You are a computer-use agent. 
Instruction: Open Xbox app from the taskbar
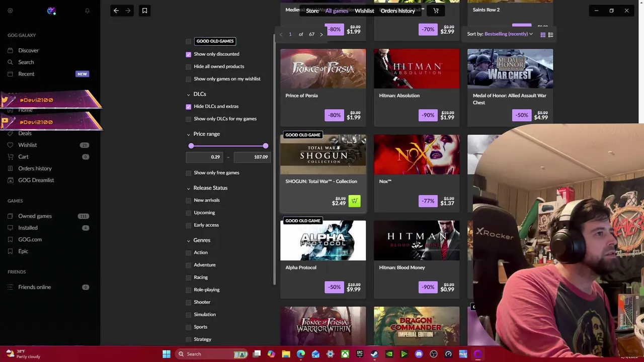point(345,354)
